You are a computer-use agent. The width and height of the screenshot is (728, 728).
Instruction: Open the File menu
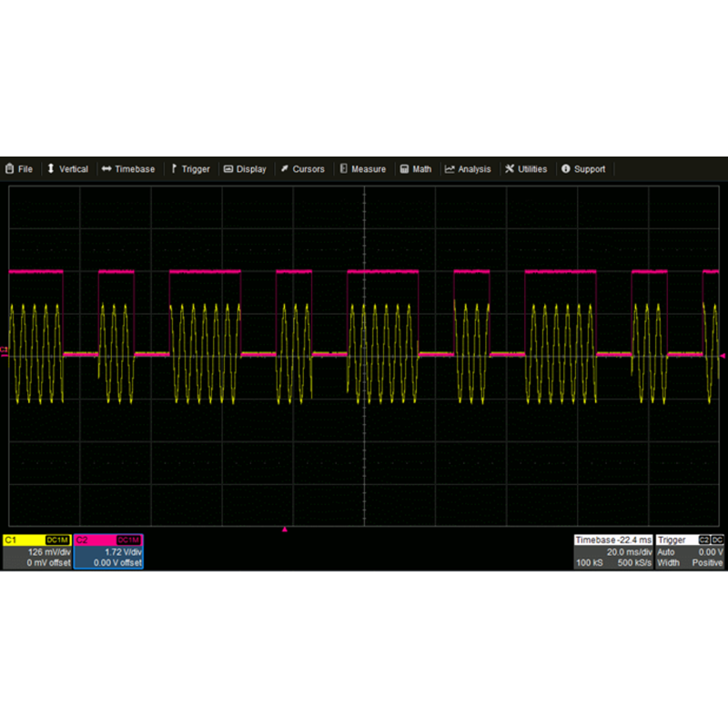click(x=19, y=169)
